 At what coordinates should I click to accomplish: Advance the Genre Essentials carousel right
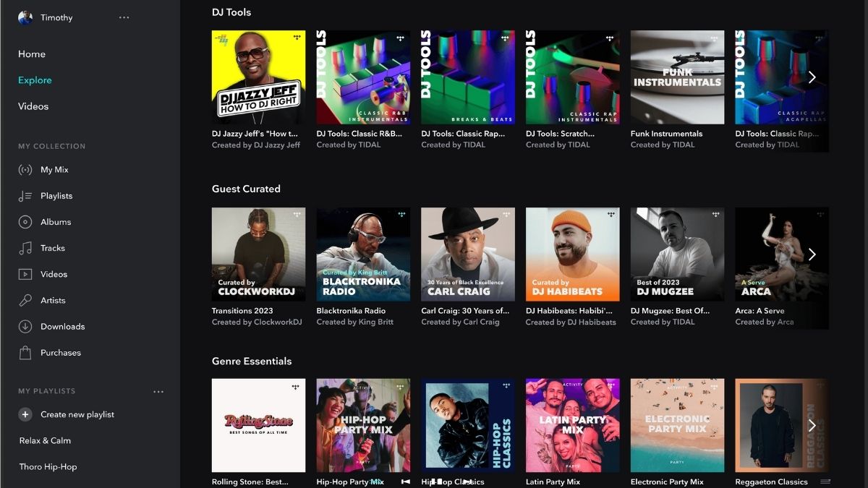pyautogui.click(x=812, y=425)
